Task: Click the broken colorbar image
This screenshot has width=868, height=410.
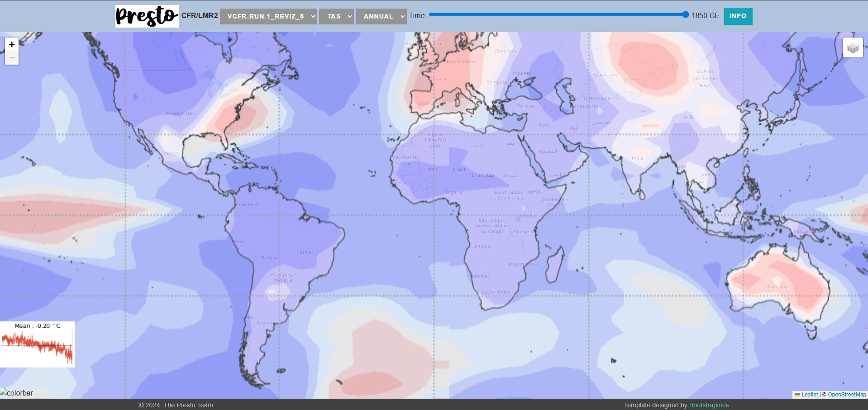Action: (17, 393)
